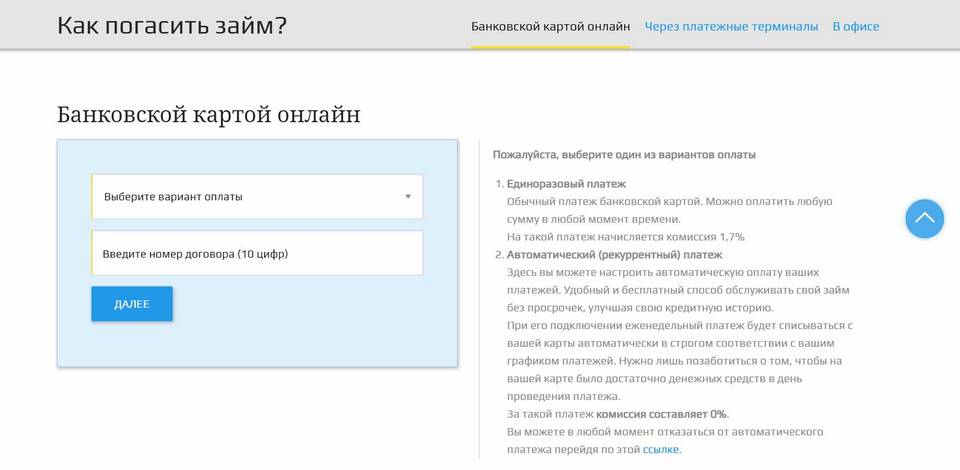The image size is (960, 470).
Task: Open the 'Выберите вариант оплаты' dropdown
Action: pos(257,197)
